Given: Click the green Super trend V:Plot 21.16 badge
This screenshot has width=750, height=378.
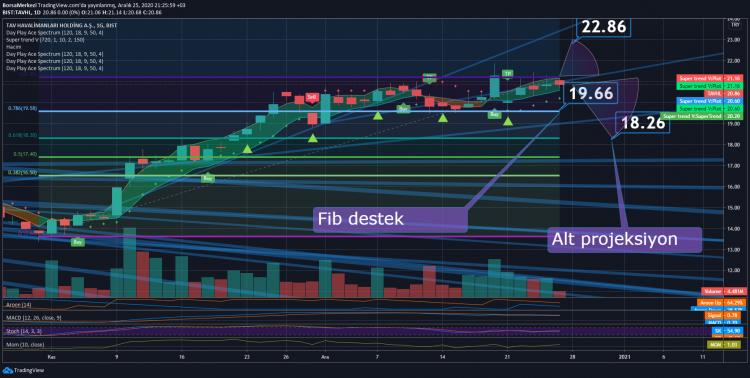Looking at the screenshot, I should coord(710,86).
